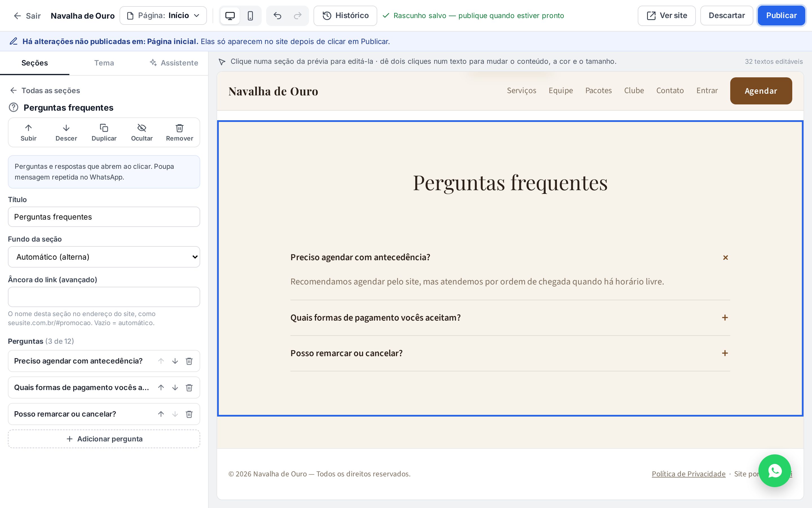Open Fundo da seção dropdown
Viewport: 812px width, 508px height.
click(104, 257)
